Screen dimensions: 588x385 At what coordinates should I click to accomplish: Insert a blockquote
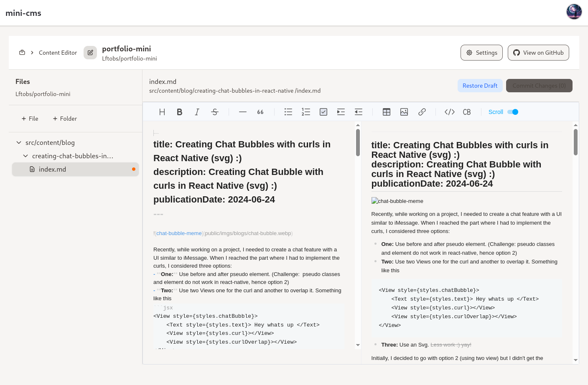tap(260, 111)
